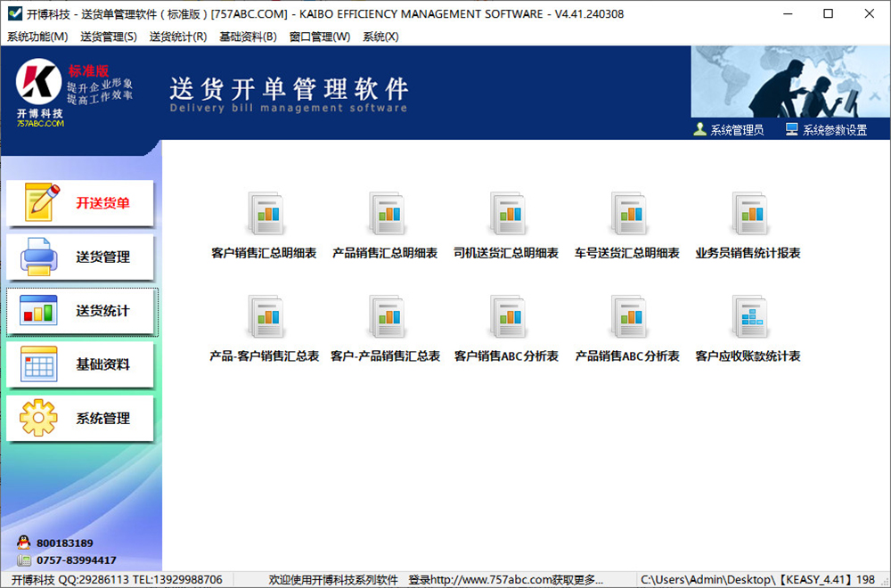Click the QQ number 800183189
891x588 pixels.
tap(65, 543)
